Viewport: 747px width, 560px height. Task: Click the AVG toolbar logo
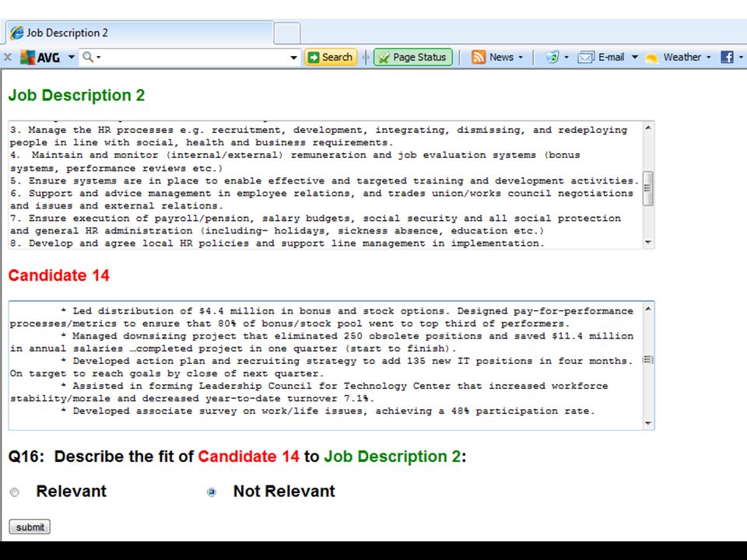click(x=40, y=57)
